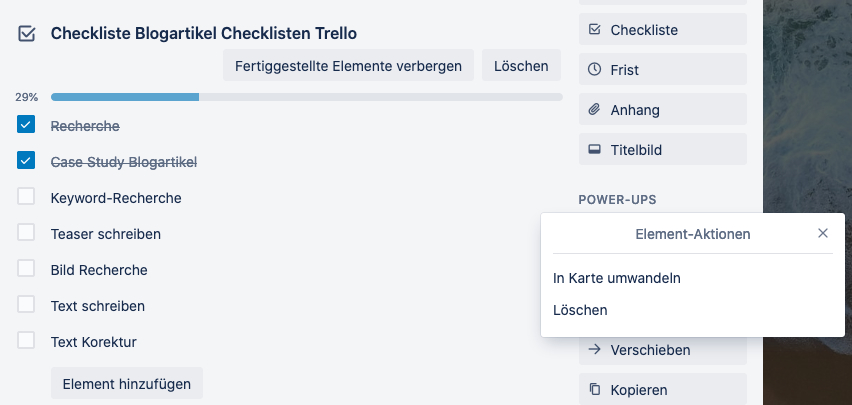Viewport: 852px width, 405px height.
Task: Click the clock icon for Frist
Action: point(595,70)
